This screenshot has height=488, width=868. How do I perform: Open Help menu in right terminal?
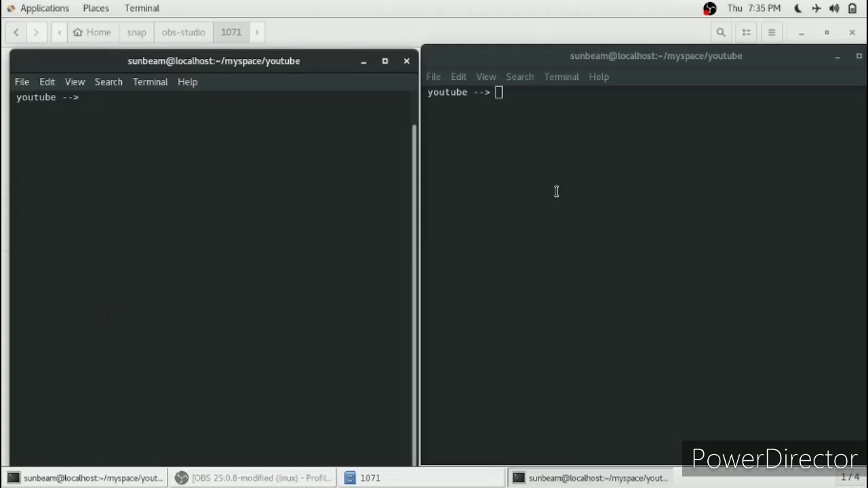click(599, 77)
